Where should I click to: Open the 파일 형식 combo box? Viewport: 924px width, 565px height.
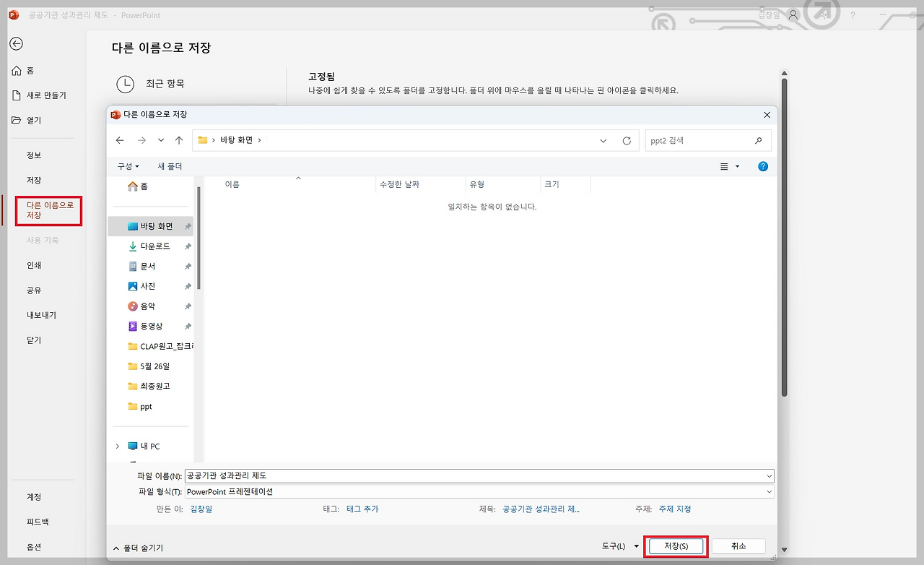[x=479, y=492]
